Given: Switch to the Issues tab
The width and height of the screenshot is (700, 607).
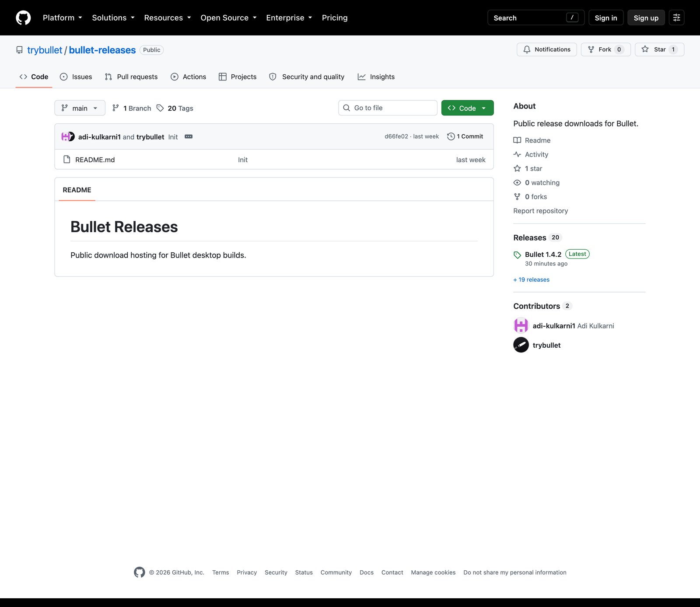Looking at the screenshot, I should coord(76,77).
